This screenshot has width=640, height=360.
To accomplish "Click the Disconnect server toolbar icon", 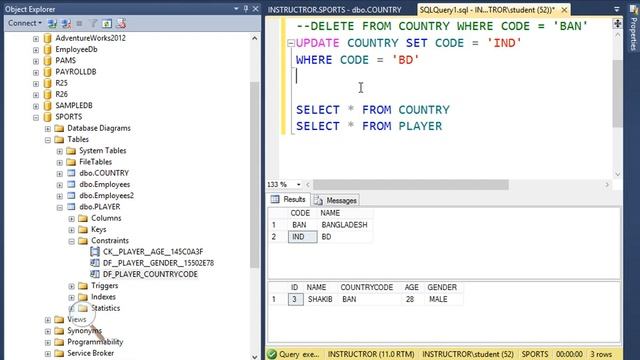I will click(66, 24).
